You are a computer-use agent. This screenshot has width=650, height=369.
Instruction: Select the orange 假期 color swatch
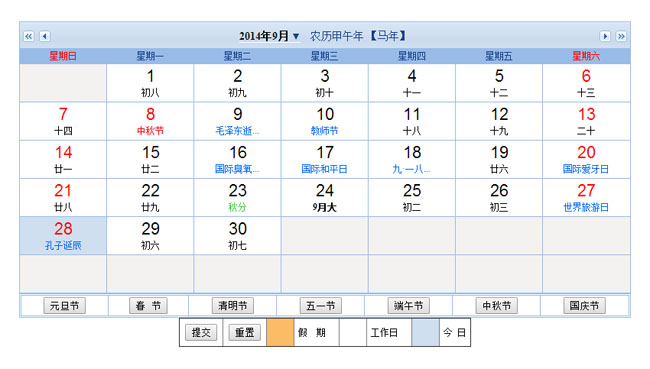pos(280,333)
